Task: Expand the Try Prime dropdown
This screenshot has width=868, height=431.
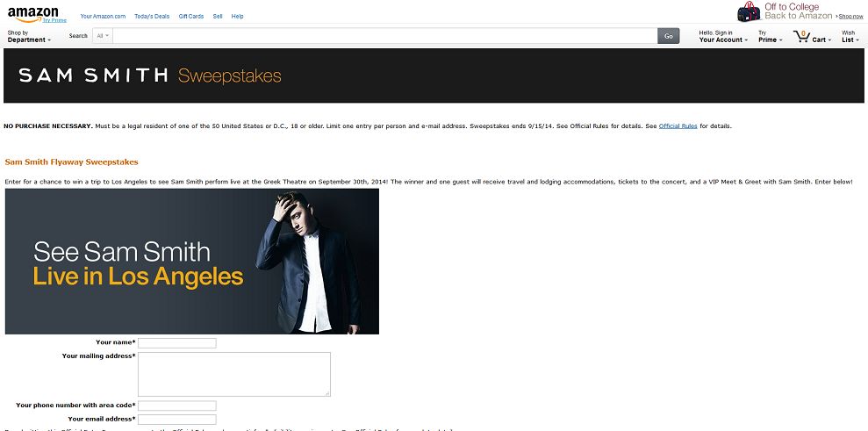Action: pos(770,37)
